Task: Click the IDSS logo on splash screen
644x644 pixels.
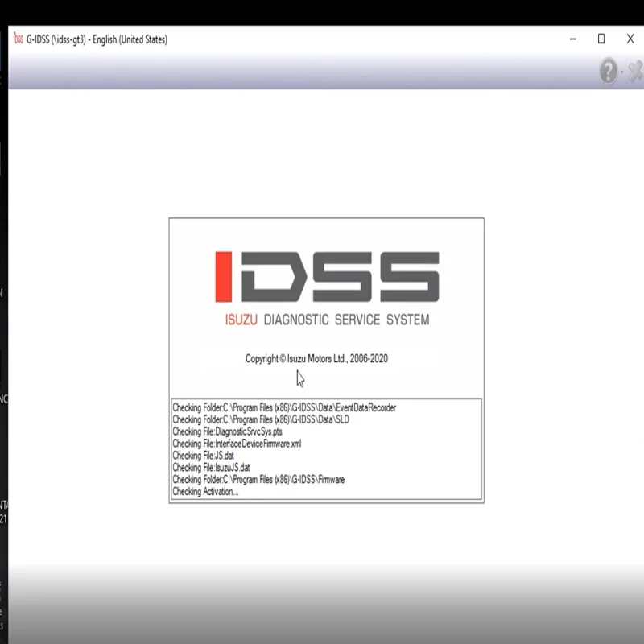Action: (328, 277)
